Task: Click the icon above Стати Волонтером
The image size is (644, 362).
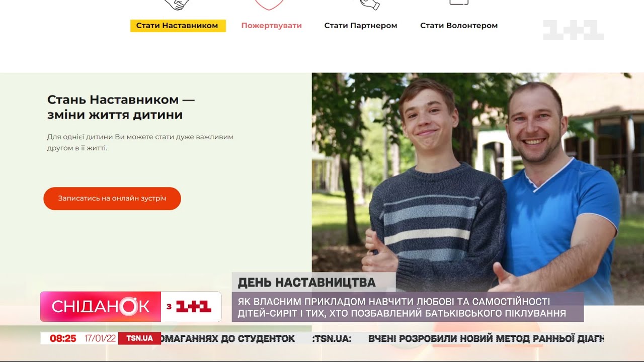Action: [458, 3]
